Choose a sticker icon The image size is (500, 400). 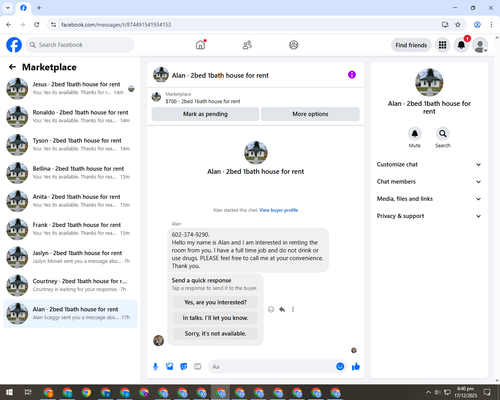(x=184, y=367)
